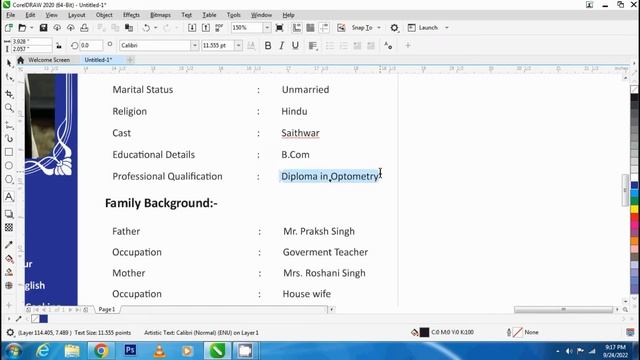Select the Color Eyedropper tool
Viewport: 640px width, 360px height.
(9, 245)
